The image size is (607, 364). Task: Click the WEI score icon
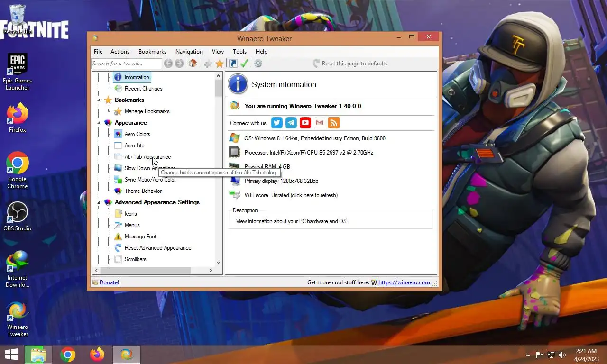pyautogui.click(x=234, y=195)
